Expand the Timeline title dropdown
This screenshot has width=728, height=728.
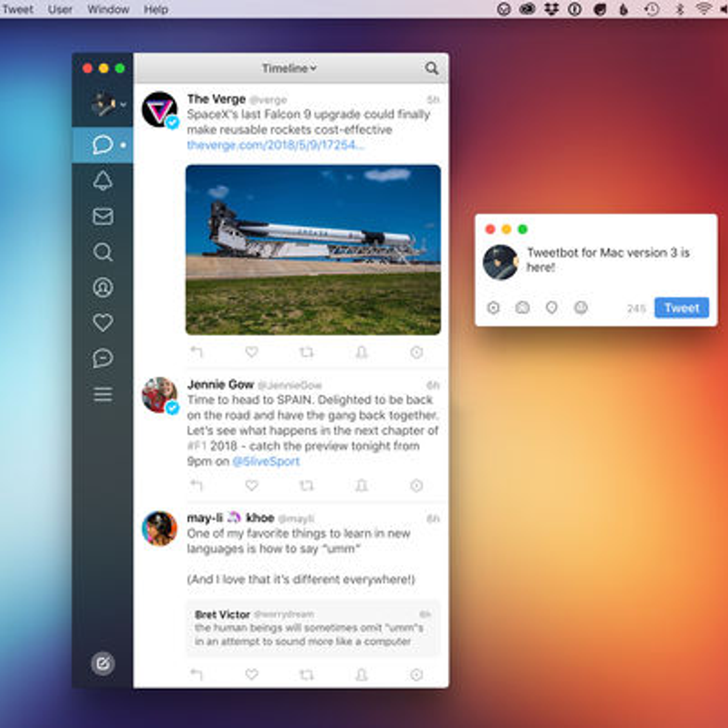click(289, 68)
